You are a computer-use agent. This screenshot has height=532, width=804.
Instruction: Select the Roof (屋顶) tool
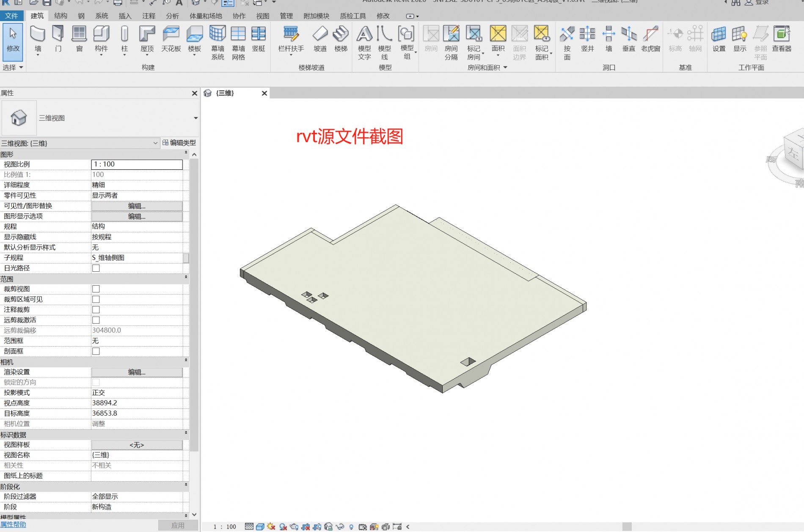click(147, 40)
